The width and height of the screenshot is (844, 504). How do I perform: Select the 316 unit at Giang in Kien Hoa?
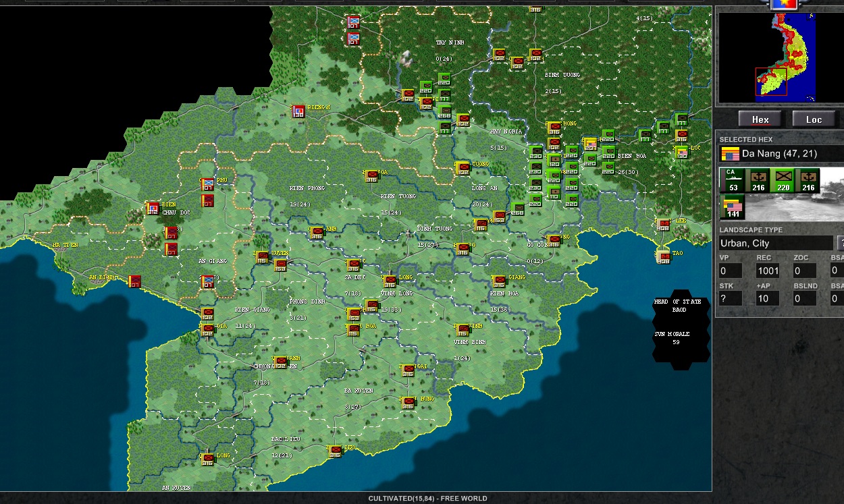pos(499,281)
